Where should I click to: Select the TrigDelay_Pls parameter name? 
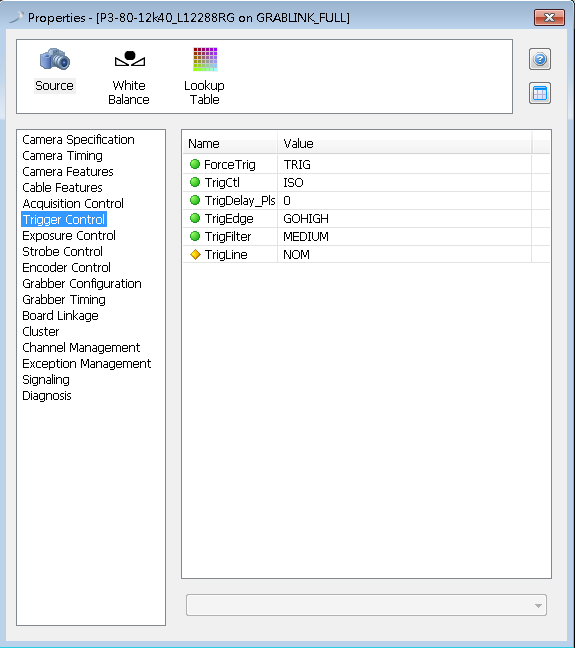(240, 200)
